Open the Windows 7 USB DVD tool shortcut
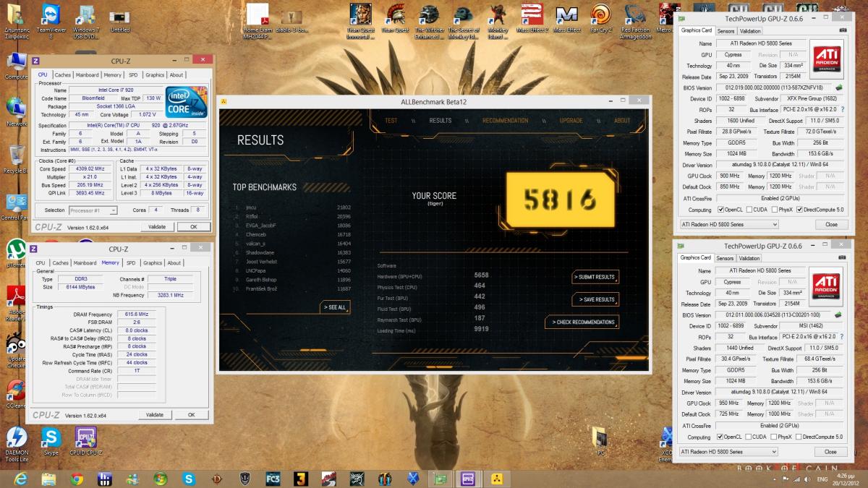This screenshot has width=868, height=488. pos(86,18)
